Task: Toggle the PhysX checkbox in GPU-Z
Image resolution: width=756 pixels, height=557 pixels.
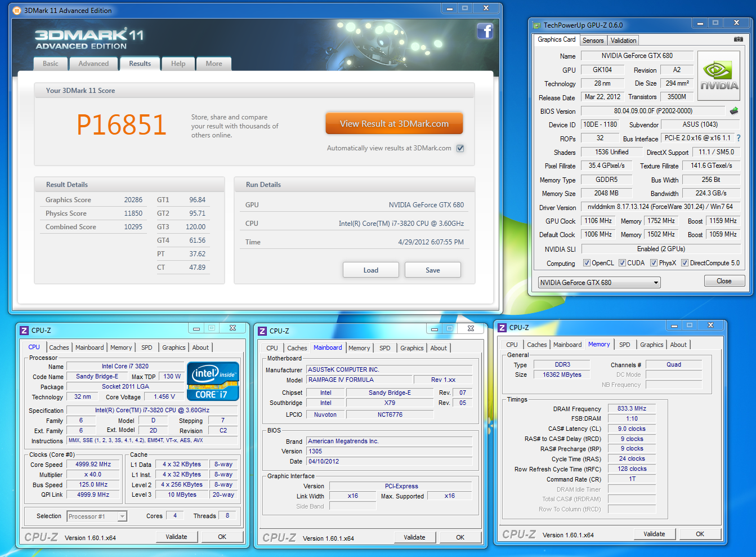Action: pyautogui.click(x=654, y=263)
